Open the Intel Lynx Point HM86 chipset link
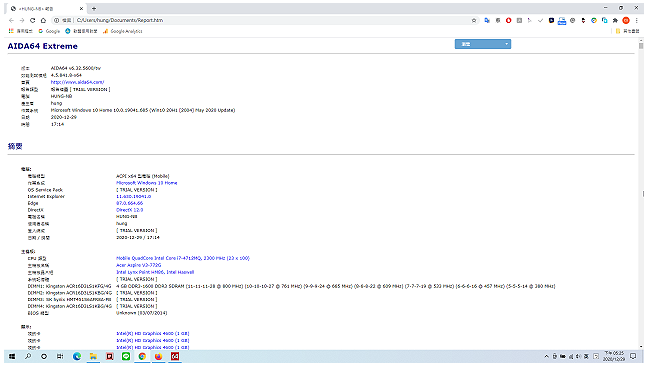The width and height of the screenshot is (647, 367). (155, 272)
